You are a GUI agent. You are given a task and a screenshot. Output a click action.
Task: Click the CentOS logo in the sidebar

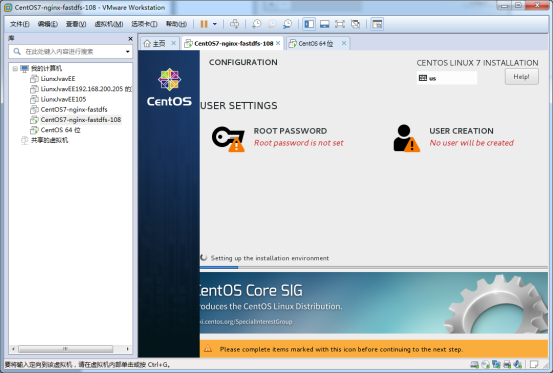[x=169, y=87]
